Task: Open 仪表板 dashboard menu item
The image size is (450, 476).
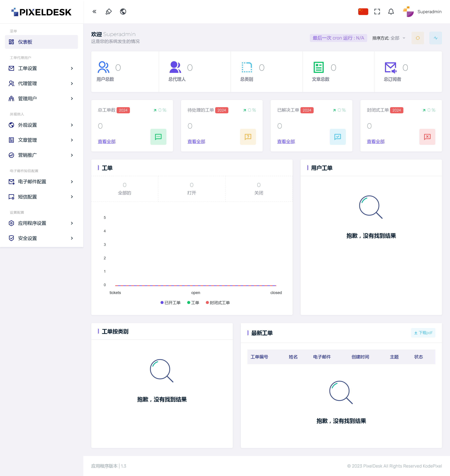Action: 41,42
